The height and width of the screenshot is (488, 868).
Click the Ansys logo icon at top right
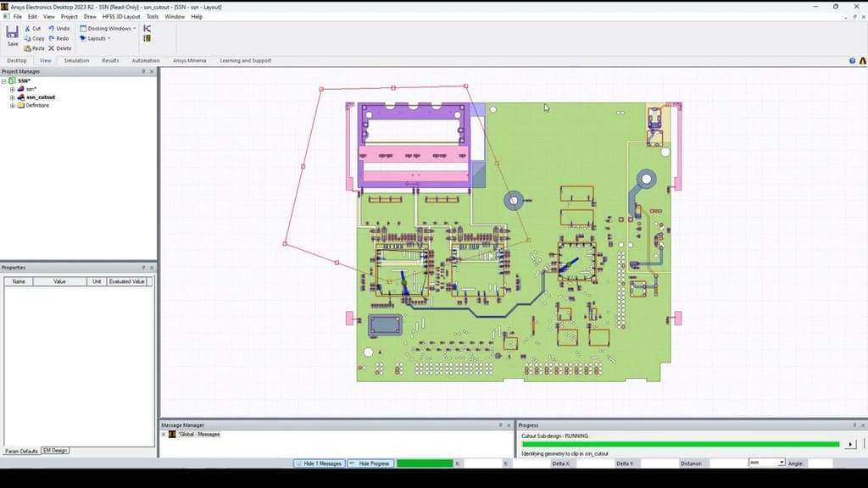pos(862,61)
